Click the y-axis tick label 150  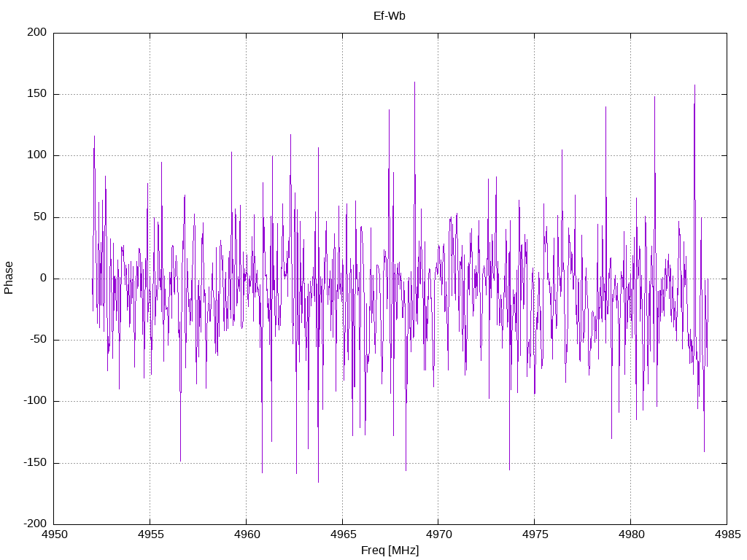tap(37, 94)
